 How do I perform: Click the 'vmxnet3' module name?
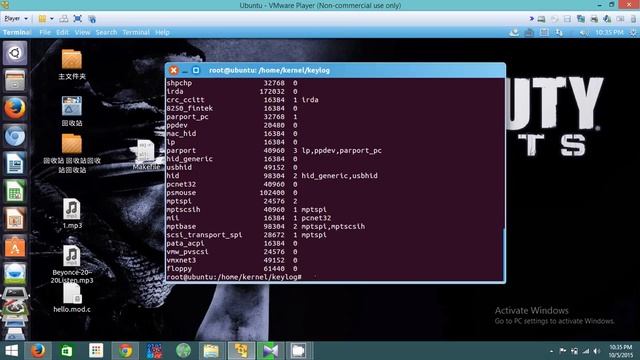coord(181,260)
